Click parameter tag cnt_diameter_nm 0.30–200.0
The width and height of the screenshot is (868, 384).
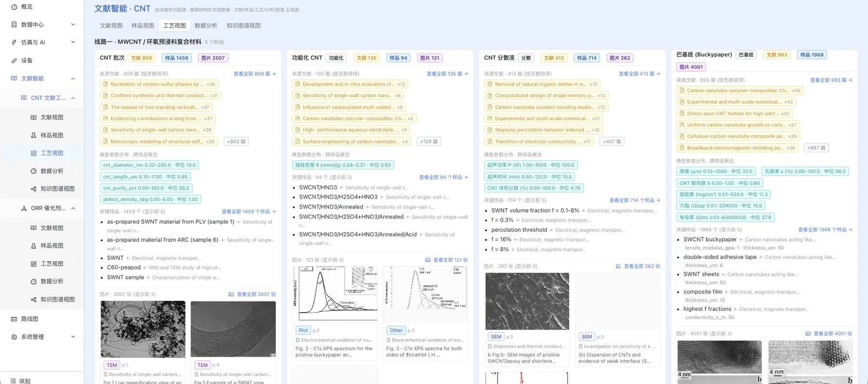[149, 165]
